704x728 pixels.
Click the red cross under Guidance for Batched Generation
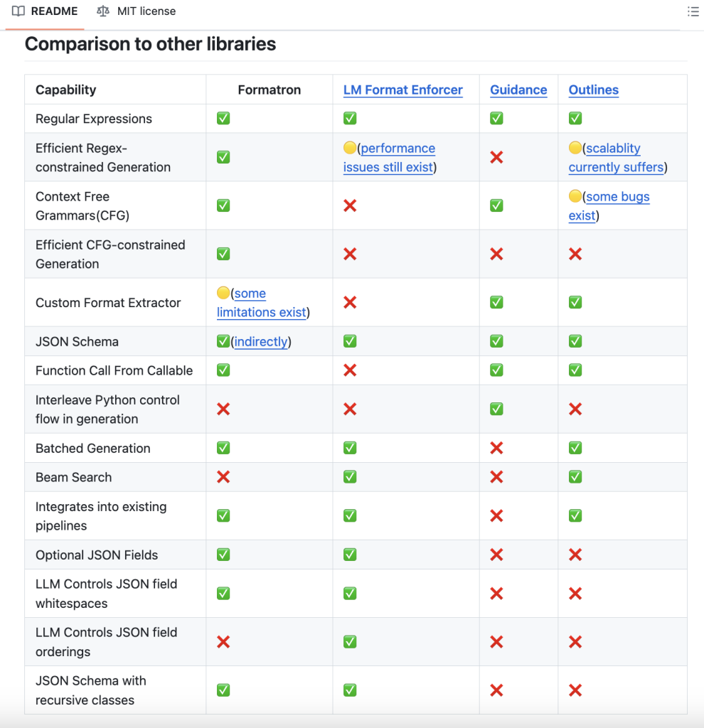tap(496, 448)
